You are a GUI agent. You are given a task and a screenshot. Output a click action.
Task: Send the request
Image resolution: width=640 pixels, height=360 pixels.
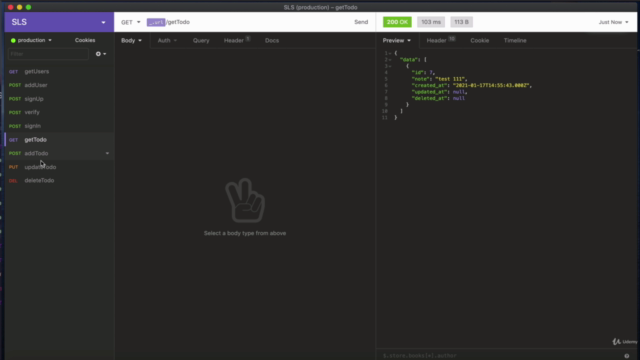[361, 22]
